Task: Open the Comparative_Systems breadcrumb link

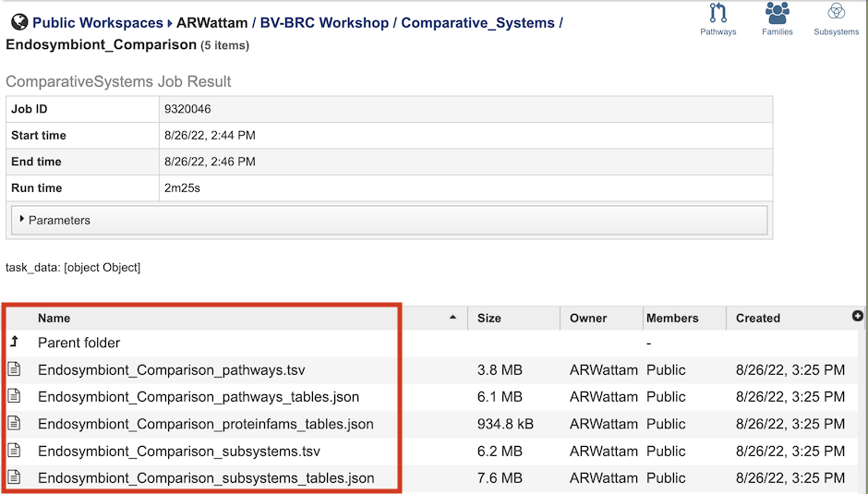Action: [x=477, y=23]
